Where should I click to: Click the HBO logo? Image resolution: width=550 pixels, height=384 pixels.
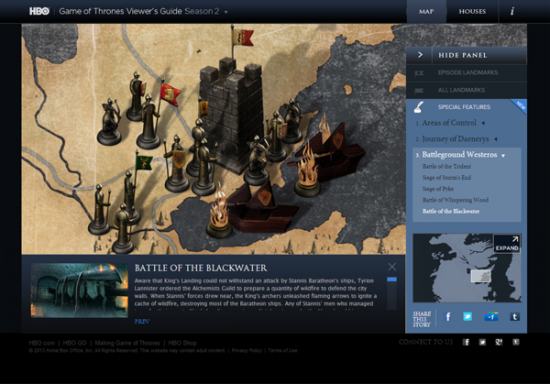(x=39, y=11)
